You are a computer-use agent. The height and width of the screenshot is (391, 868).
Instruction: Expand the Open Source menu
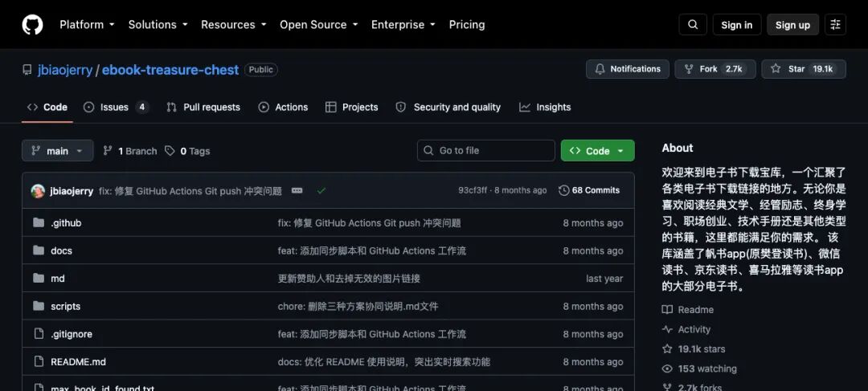point(319,25)
